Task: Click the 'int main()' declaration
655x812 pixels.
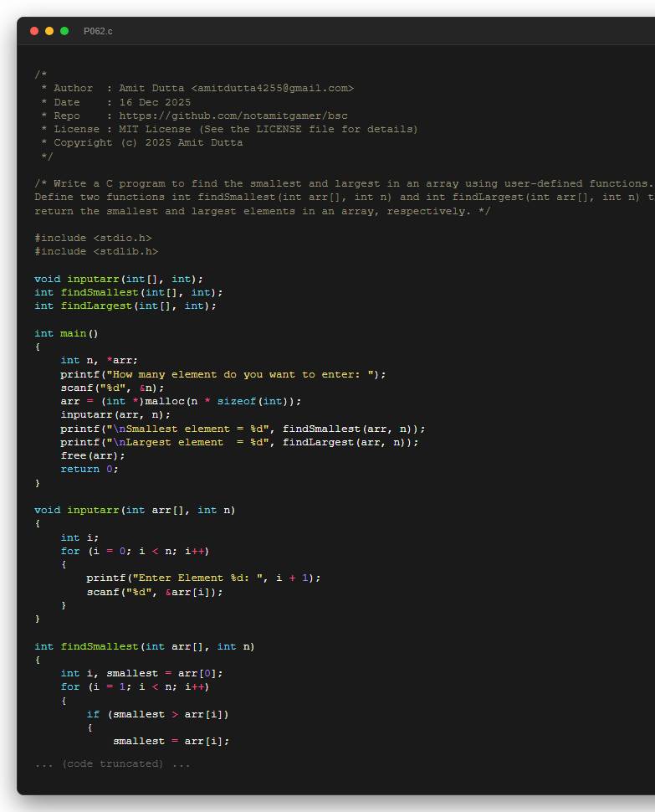Action: (x=66, y=333)
